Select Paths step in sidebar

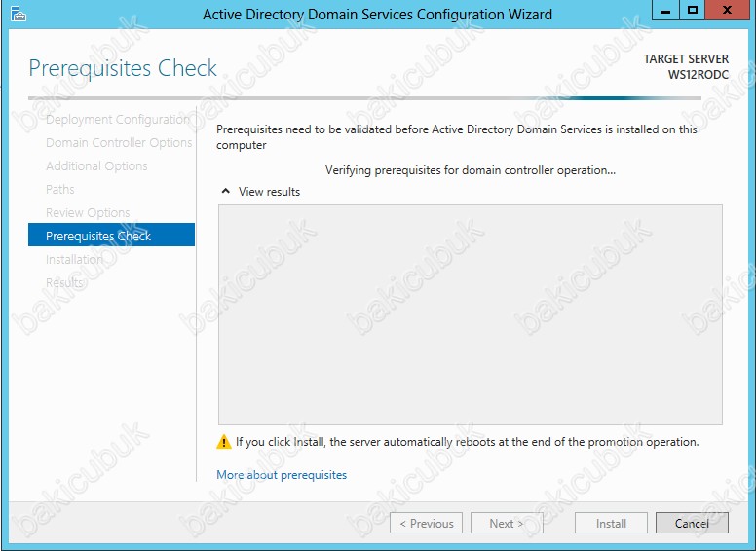point(59,189)
